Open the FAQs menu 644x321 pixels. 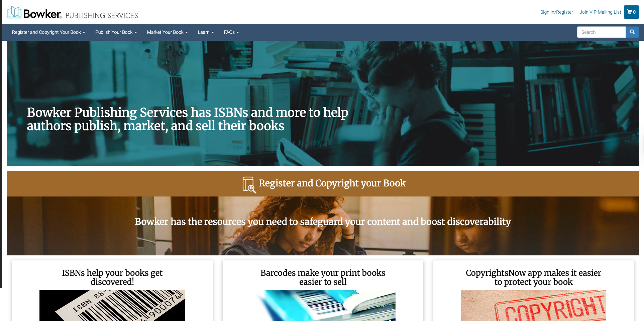[231, 32]
